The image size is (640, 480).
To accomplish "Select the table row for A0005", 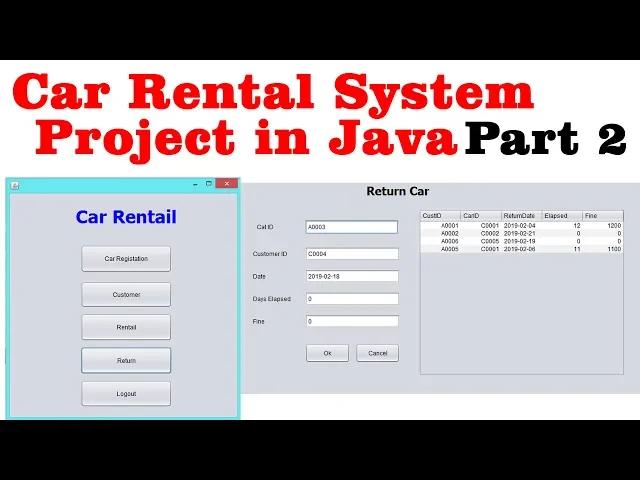I will tap(522, 249).
